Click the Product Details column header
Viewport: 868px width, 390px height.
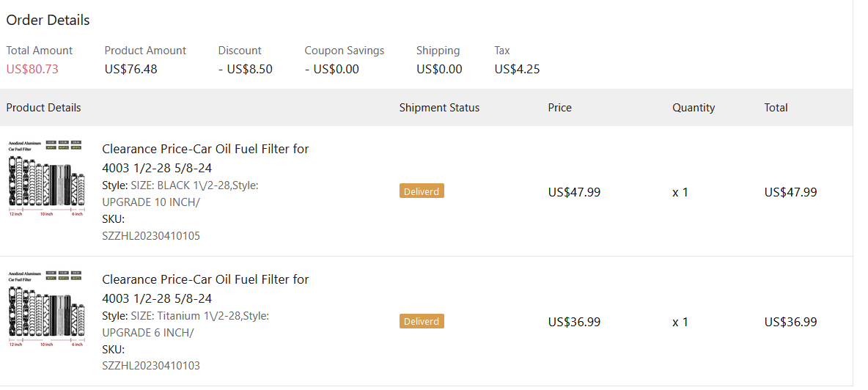43,108
